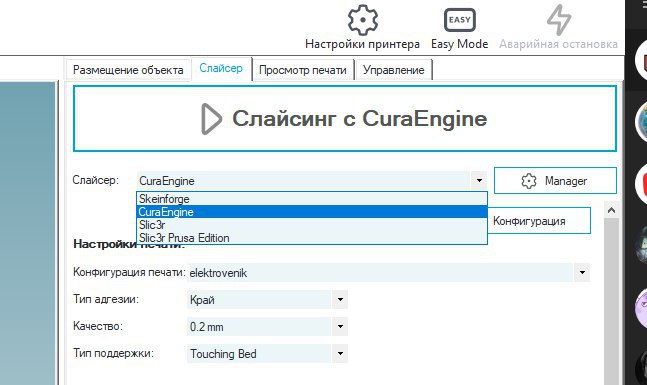Click the Настройки печати heading

129,244
